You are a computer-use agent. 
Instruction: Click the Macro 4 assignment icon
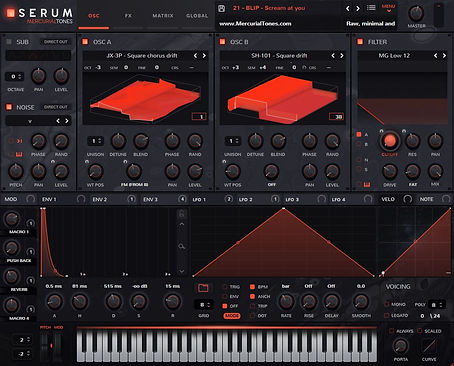tap(30, 309)
